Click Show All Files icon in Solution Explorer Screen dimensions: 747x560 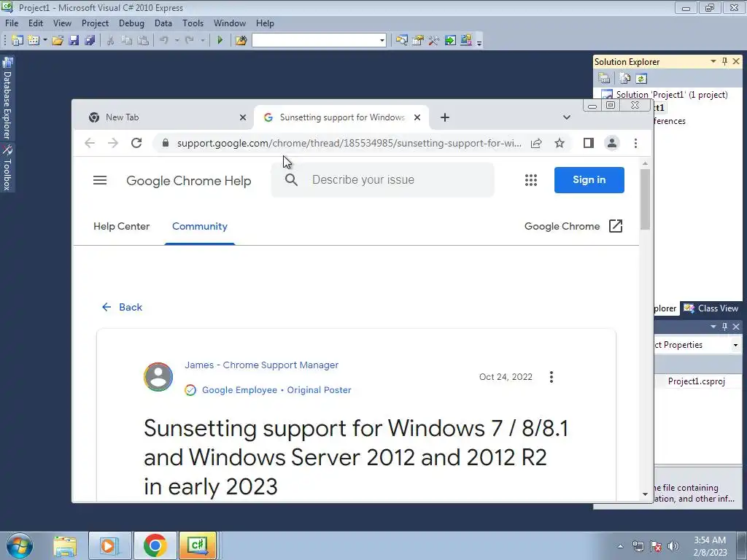[625, 79]
